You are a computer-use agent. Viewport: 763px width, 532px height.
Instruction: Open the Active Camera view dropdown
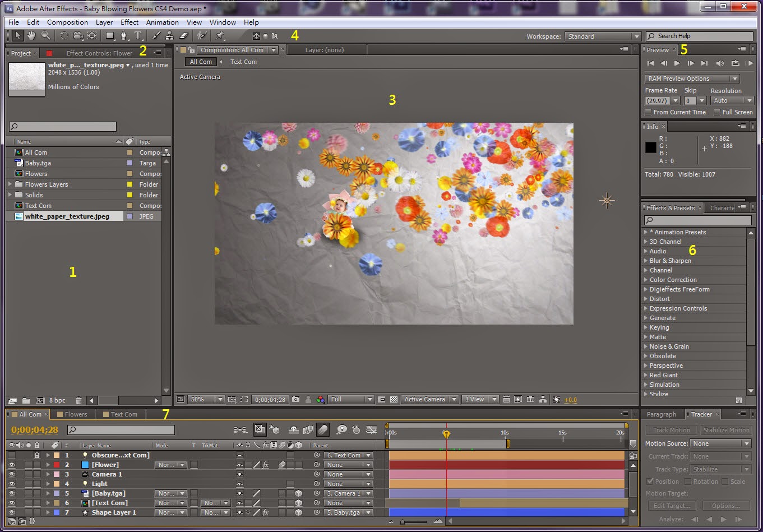coord(430,399)
